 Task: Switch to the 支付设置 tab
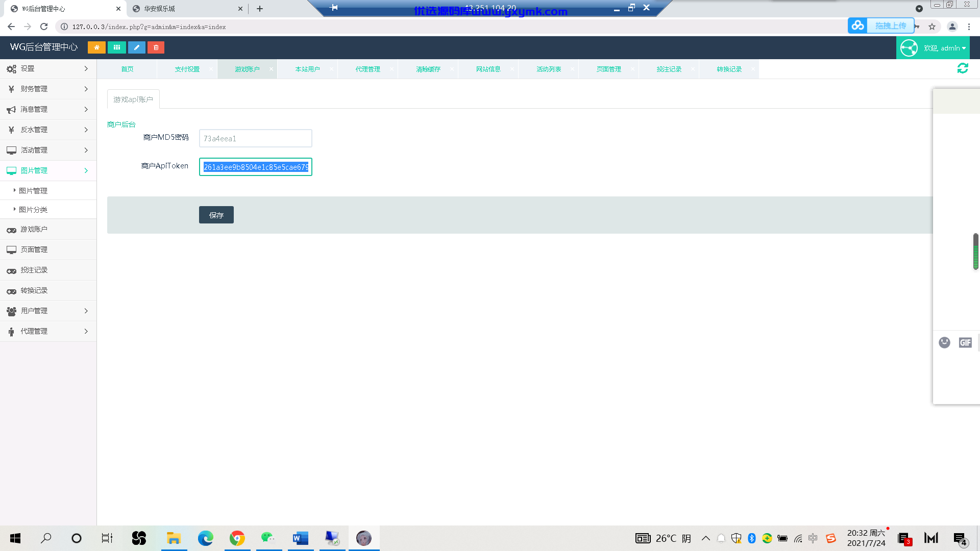point(187,69)
